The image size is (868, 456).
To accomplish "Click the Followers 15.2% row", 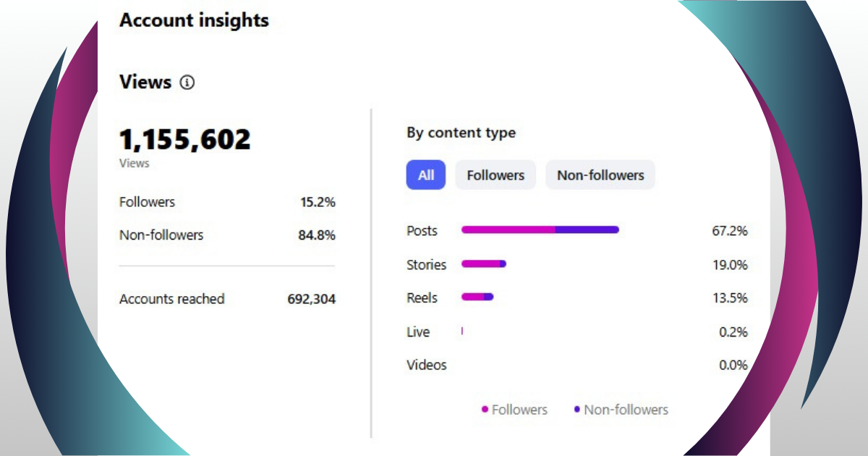I will 227,203.
